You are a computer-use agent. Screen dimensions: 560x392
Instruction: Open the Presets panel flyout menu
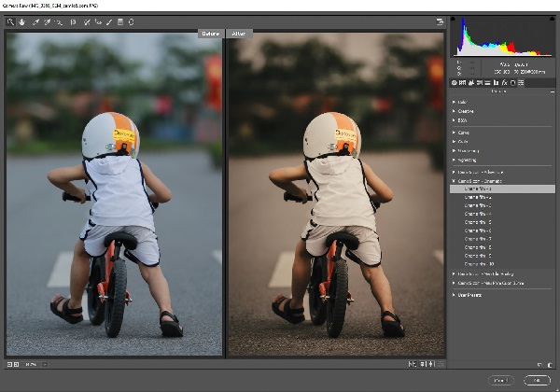553,91
